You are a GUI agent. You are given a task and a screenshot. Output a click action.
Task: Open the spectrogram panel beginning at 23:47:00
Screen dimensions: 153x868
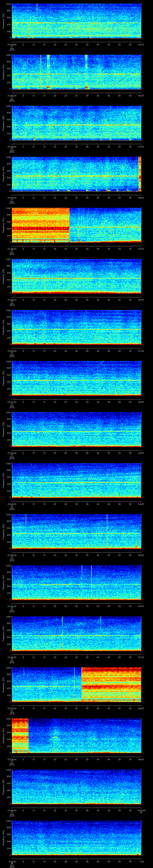76,174
